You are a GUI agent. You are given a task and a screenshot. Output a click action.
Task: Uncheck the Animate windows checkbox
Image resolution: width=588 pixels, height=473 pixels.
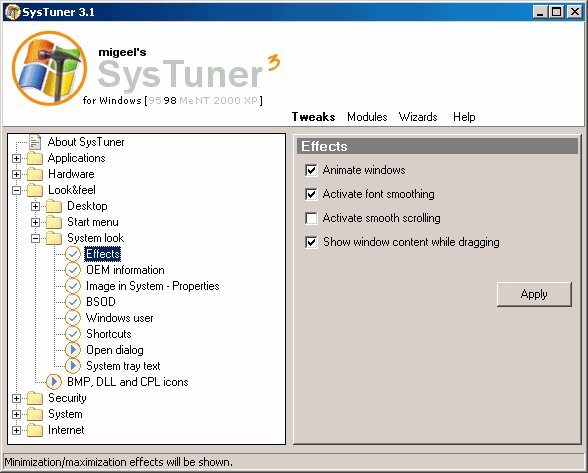[311, 170]
